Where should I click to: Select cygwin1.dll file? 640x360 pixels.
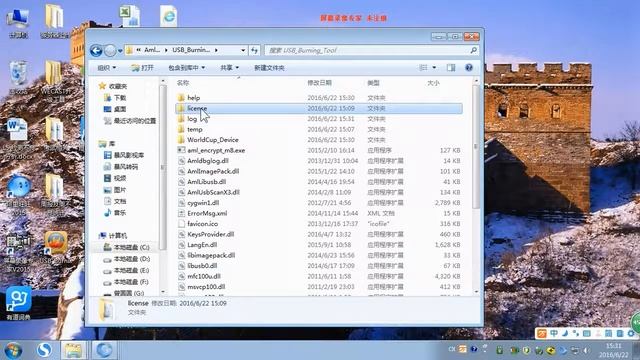click(x=319, y=203)
